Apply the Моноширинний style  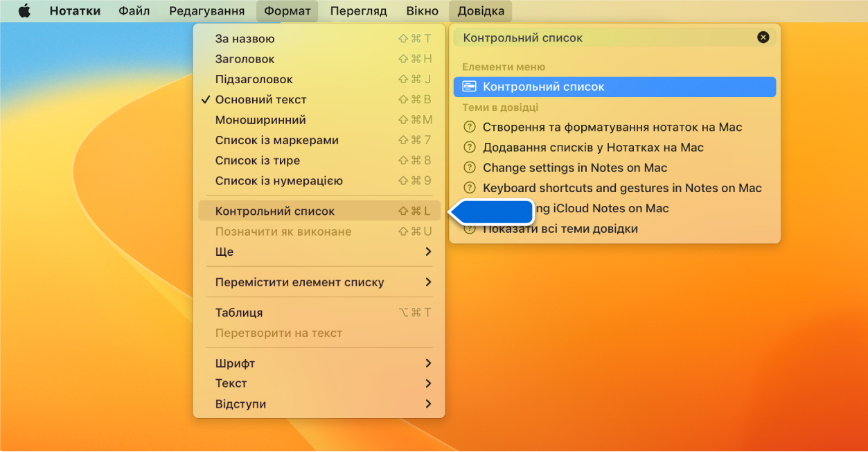[319, 120]
